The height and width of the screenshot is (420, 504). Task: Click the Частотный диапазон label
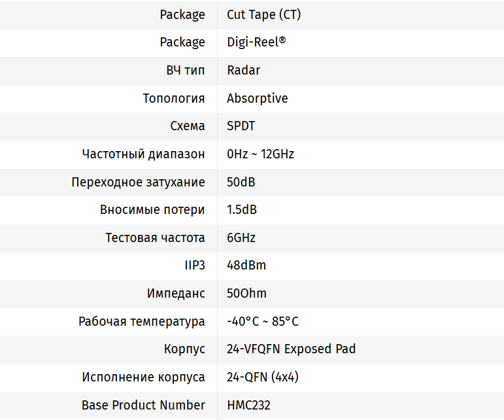click(x=143, y=154)
